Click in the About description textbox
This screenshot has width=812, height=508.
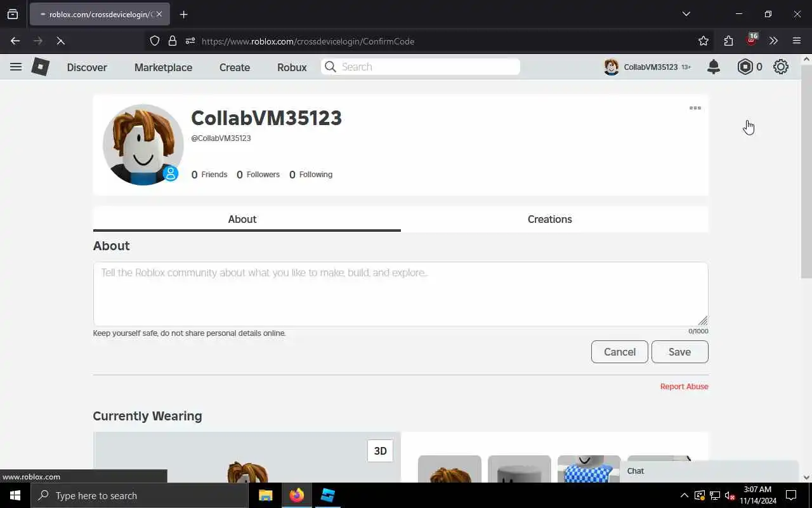tap(400, 294)
